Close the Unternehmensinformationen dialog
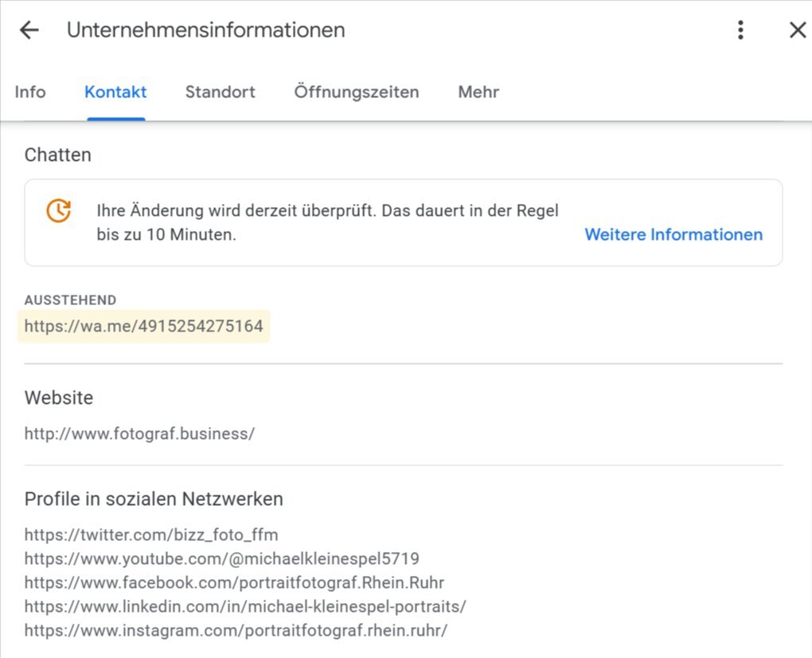This screenshot has height=658, width=812. [x=797, y=30]
